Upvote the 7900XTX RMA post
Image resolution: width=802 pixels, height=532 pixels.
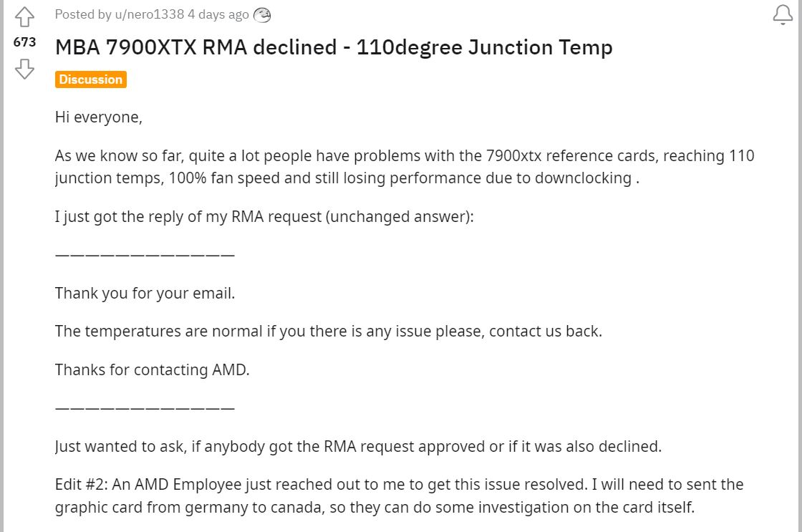[24, 17]
